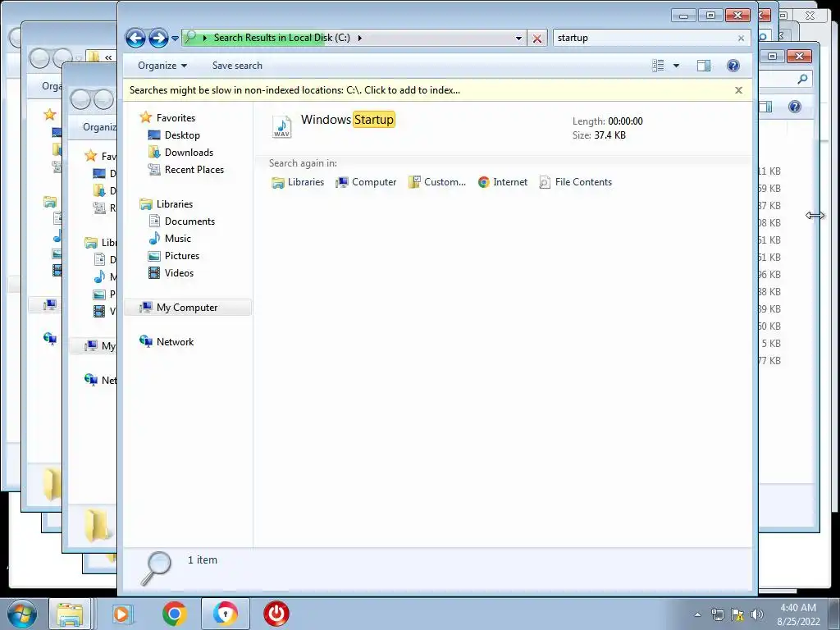Open Action Center flag tray icon
840x630 pixels.
point(737,614)
